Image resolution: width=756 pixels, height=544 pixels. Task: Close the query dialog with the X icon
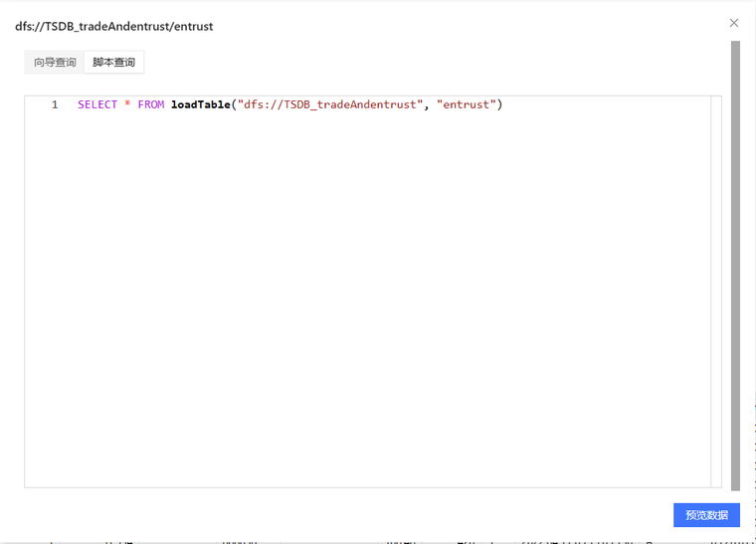(x=734, y=23)
